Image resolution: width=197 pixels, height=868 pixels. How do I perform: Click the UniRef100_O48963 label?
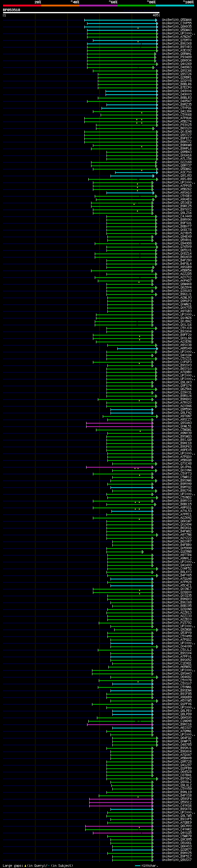[x=176, y=67]
